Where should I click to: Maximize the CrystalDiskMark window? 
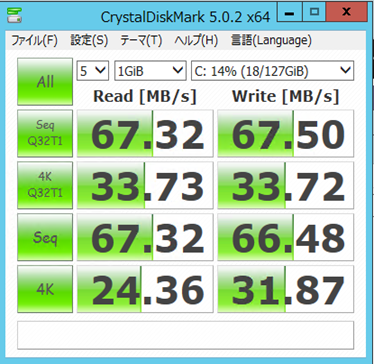coord(313,12)
